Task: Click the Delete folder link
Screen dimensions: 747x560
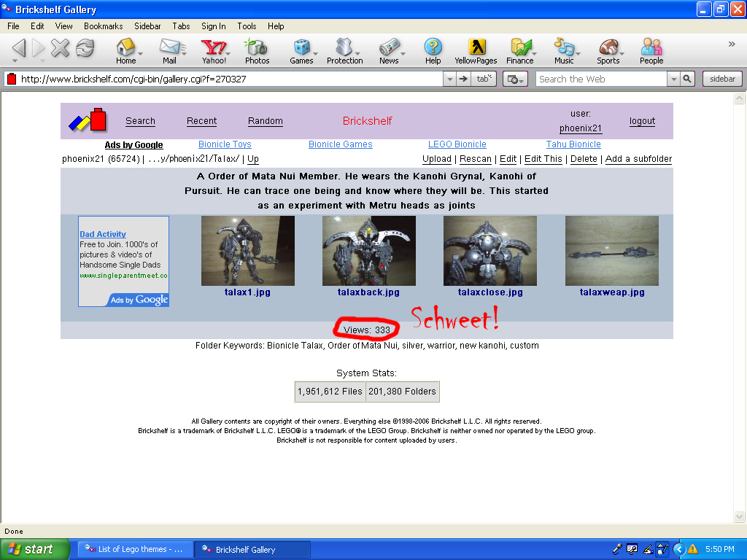Action: point(584,159)
